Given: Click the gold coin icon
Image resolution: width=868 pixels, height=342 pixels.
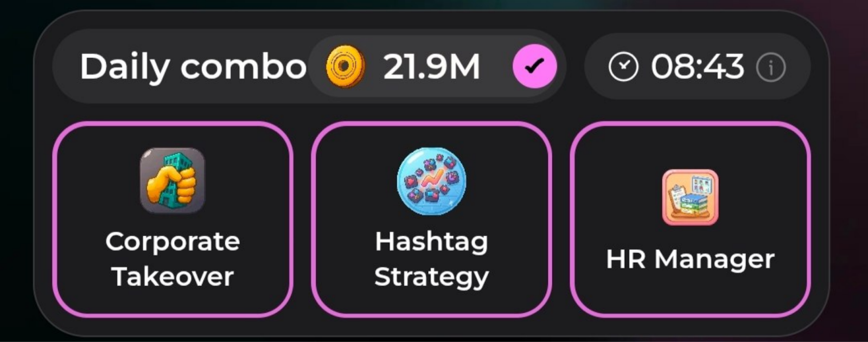Looking at the screenshot, I should click(345, 67).
